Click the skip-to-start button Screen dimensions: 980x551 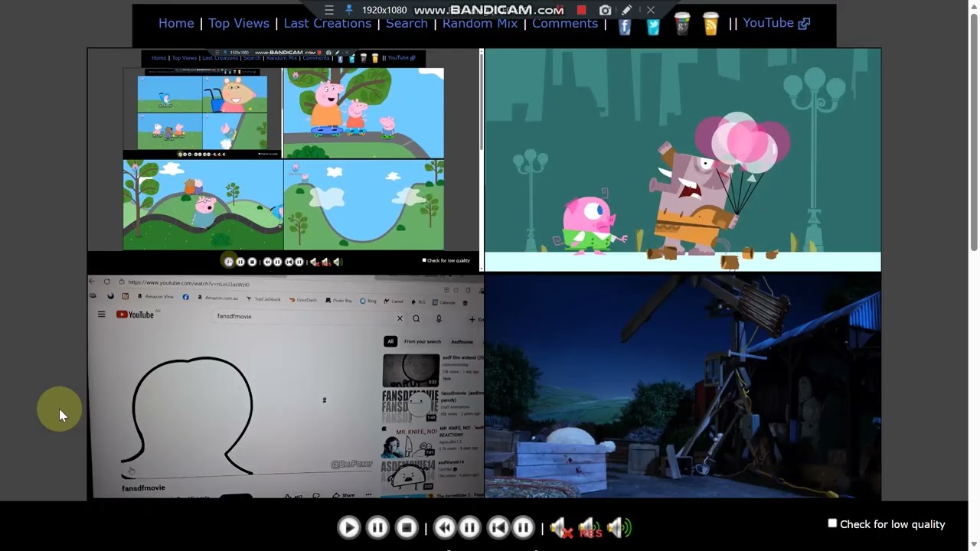coord(498,527)
